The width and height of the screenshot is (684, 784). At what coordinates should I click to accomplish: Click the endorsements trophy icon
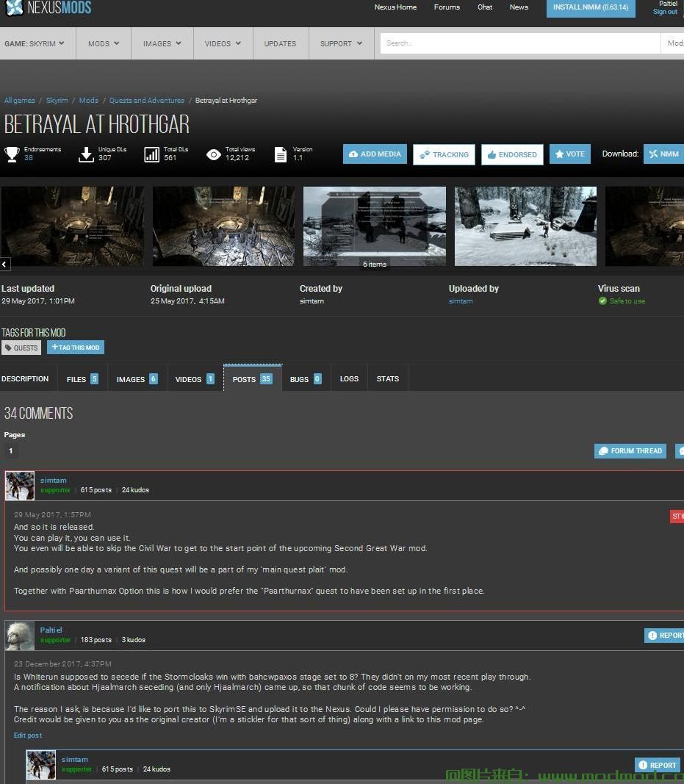coord(12,154)
